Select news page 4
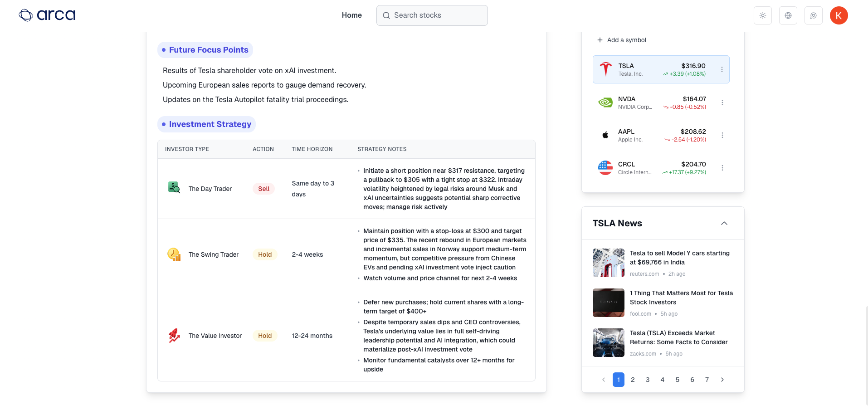Image resolution: width=868 pixels, height=420 pixels. pyautogui.click(x=663, y=380)
